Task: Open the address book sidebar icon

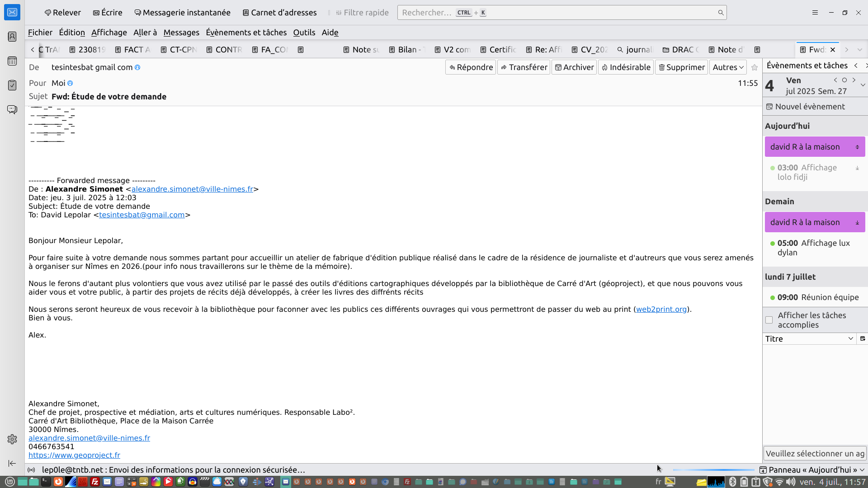Action: [12, 37]
